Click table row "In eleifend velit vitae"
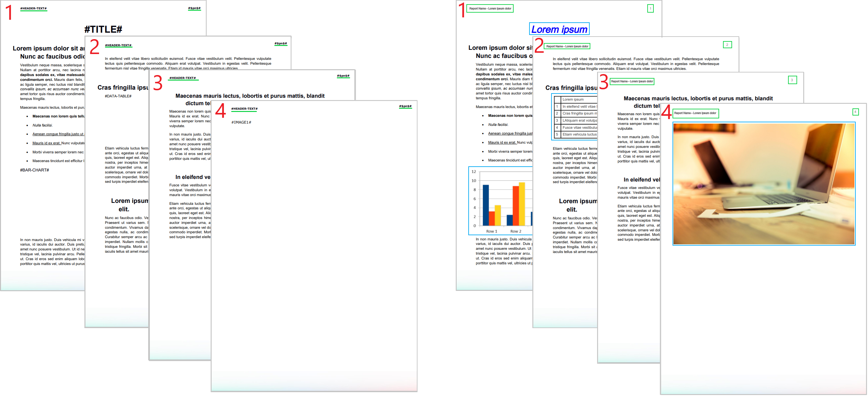 click(575, 106)
